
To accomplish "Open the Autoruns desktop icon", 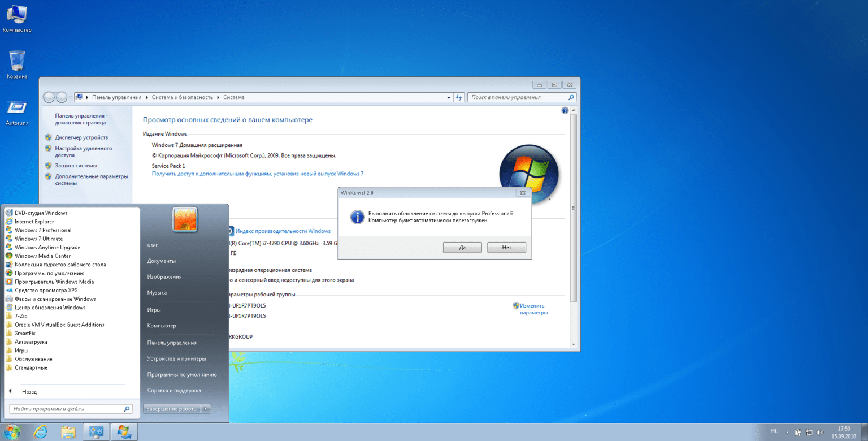I will click(x=17, y=111).
